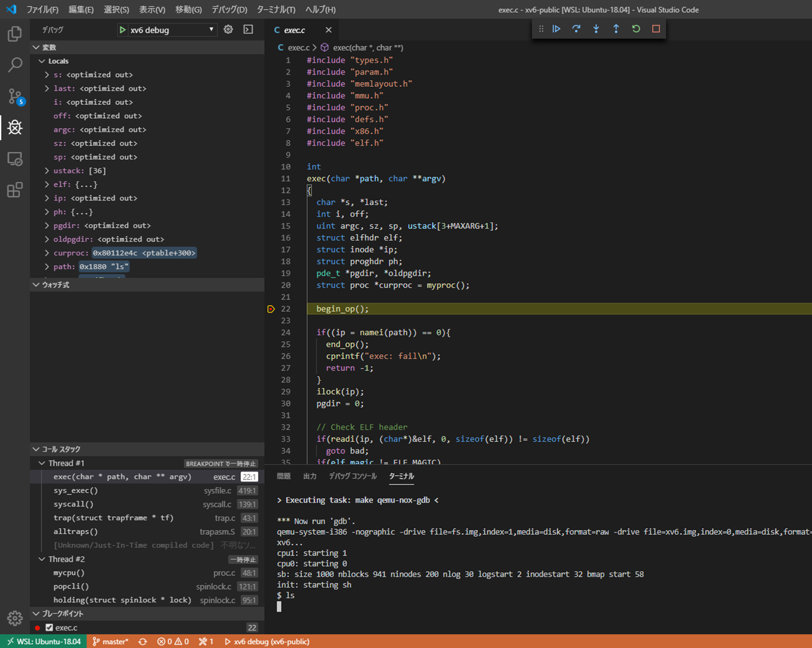Step over in debug toolbar
This screenshot has width=812, height=648.
(x=576, y=29)
